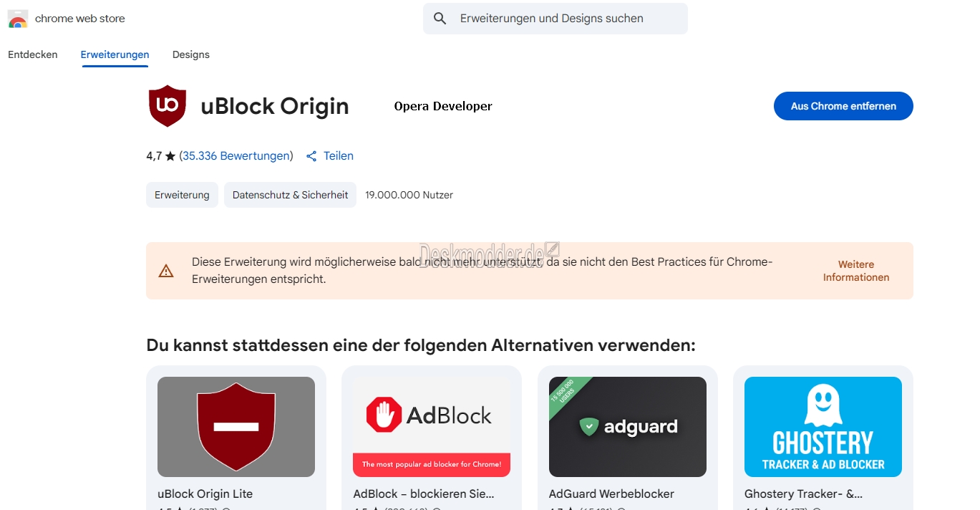
Task: Click the Ghostery Tracker- & title
Action: [x=803, y=494]
